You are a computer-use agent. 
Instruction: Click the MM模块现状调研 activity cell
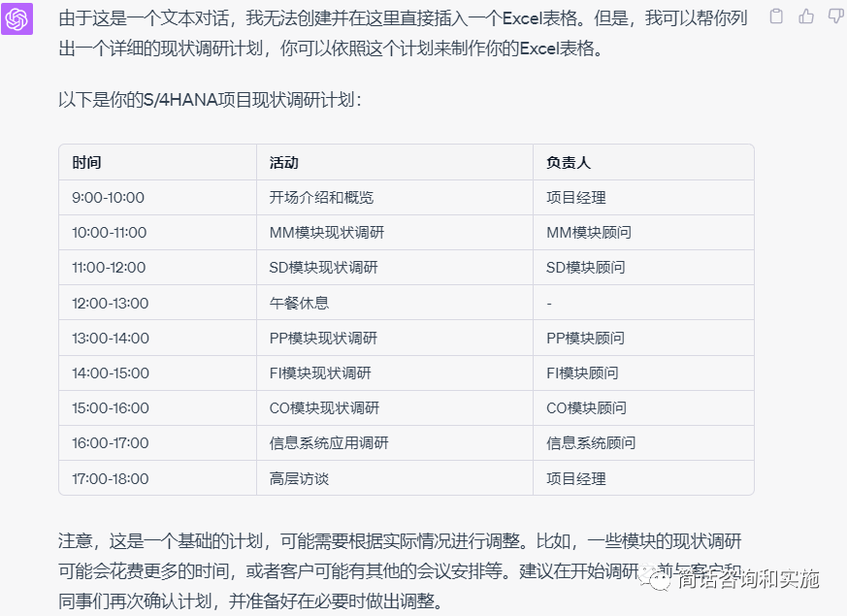[x=326, y=233]
